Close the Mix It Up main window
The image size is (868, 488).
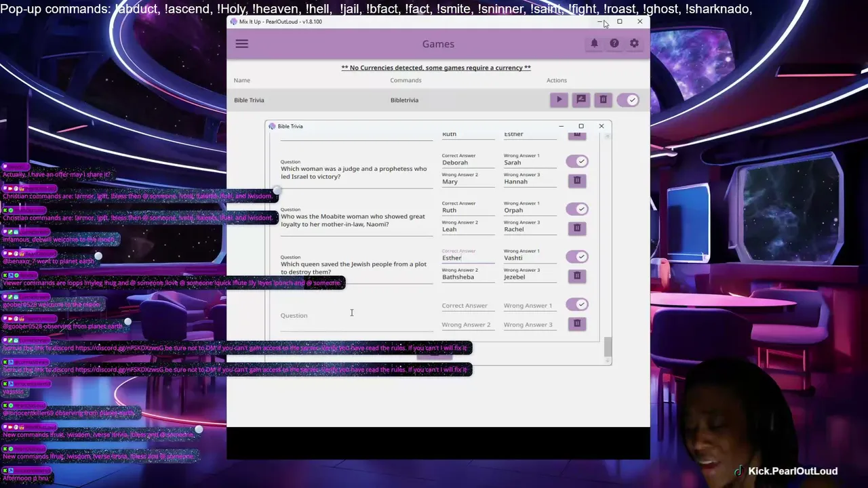point(639,22)
